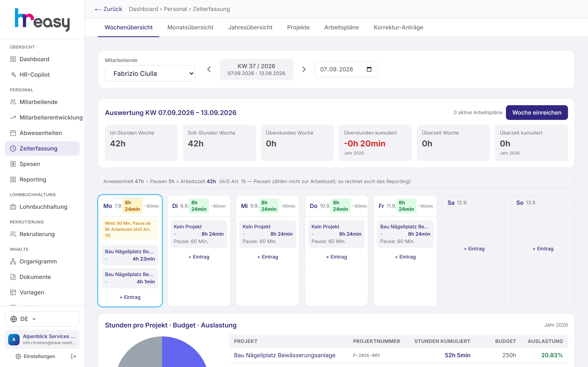This screenshot has width=588, height=367.
Task: Switch to the Monatsübersicht tab
Action: pyautogui.click(x=190, y=28)
